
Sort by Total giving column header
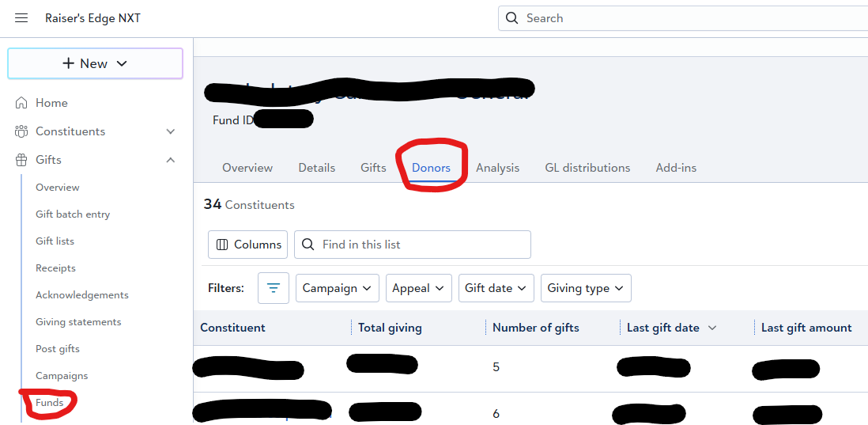click(x=390, y=328)
